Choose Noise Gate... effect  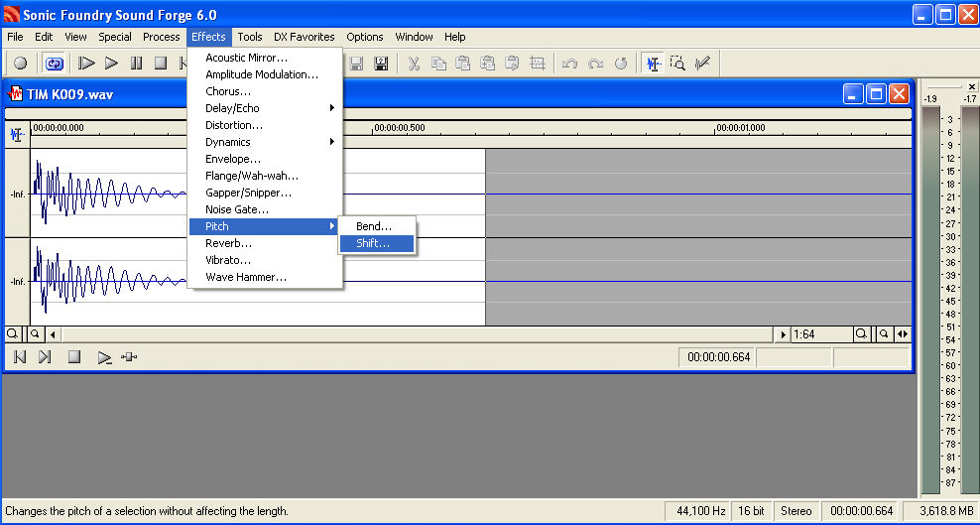tap(265, 209)
